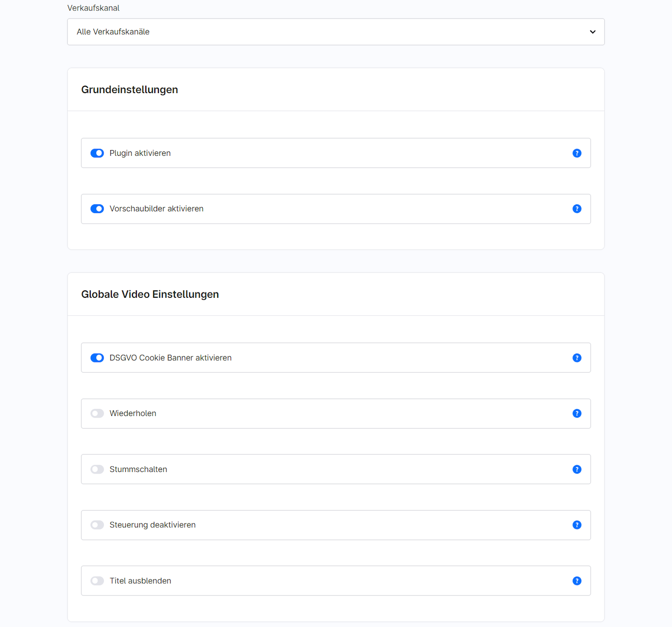Enable Titel ausblenden switch
The image size is (672, 627).
coord(97,581)
